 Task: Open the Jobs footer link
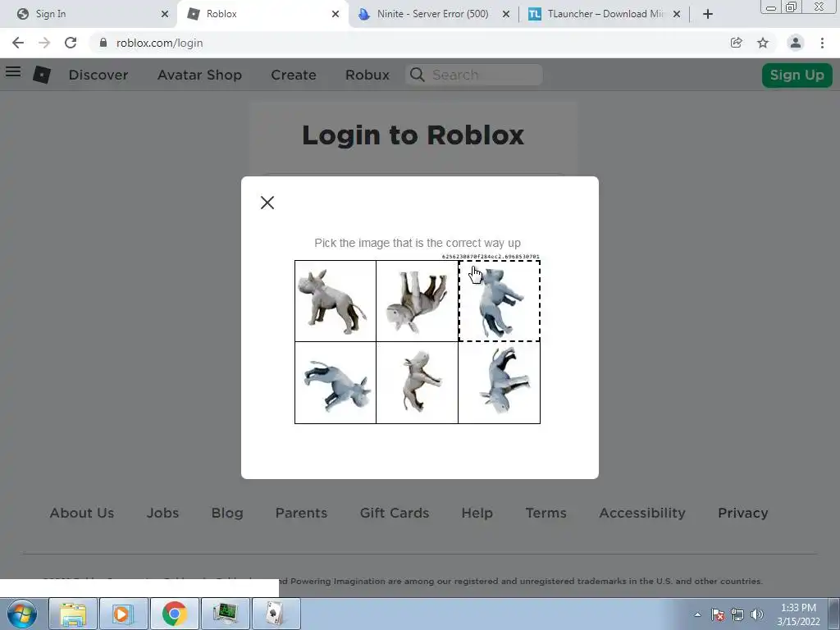point(163,514)
